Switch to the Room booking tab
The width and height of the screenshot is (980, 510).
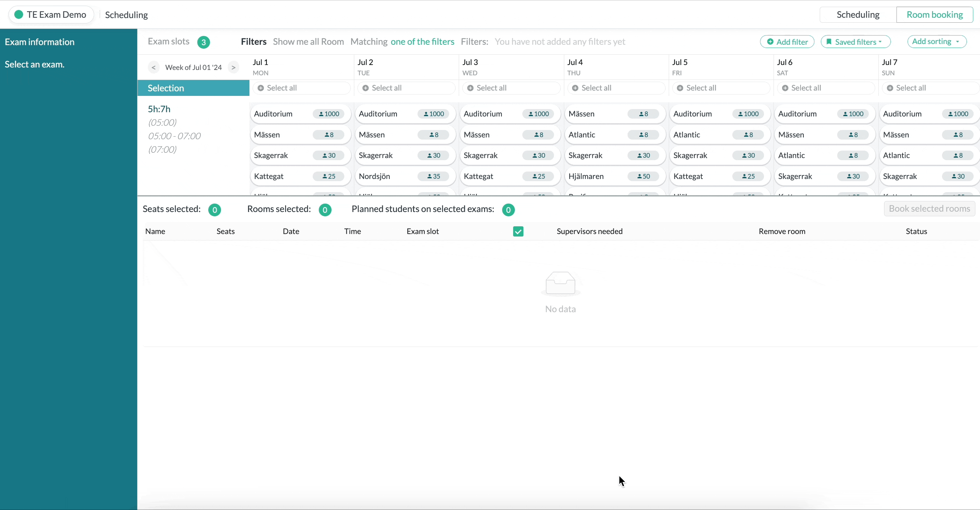click(935, 15)
